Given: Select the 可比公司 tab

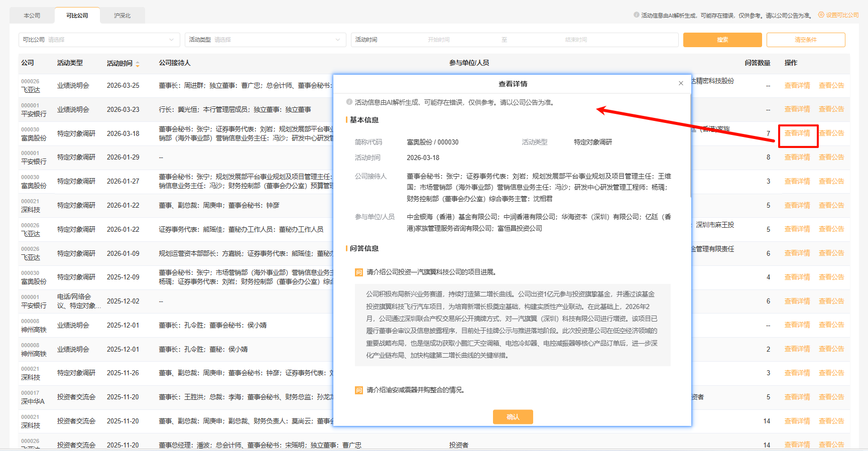Looking at the screenshot, I should (x=77, y=16).
